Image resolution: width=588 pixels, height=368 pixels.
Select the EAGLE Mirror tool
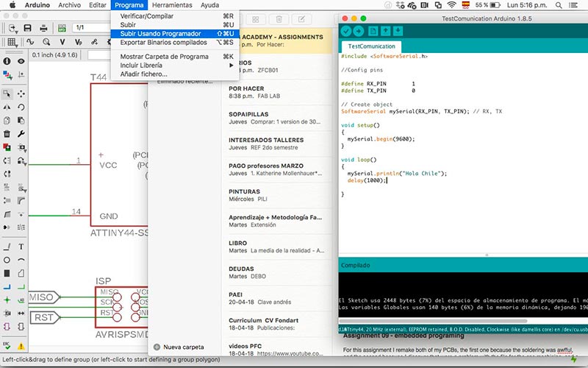pos(7,107)
